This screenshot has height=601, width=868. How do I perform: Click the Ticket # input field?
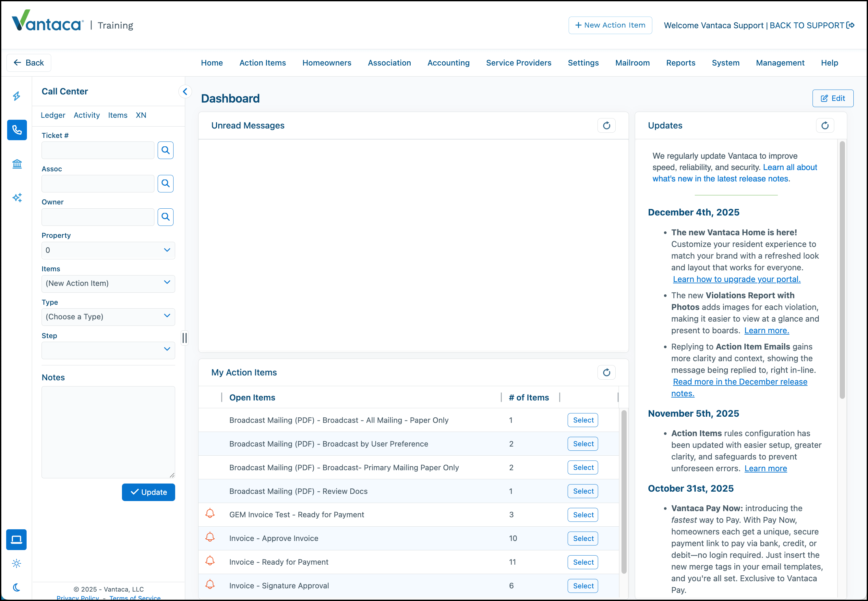coord(98,150)
